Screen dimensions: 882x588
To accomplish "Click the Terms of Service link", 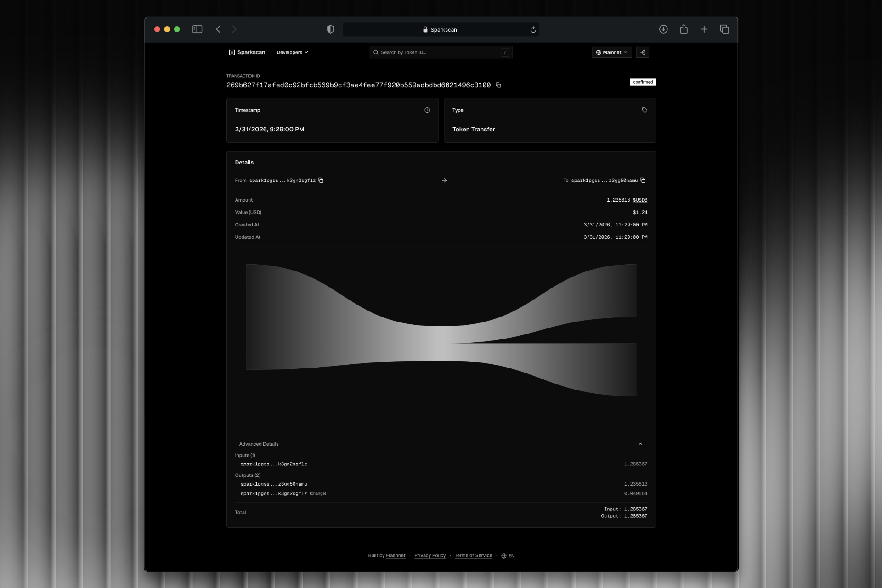I will pos(473,555).
